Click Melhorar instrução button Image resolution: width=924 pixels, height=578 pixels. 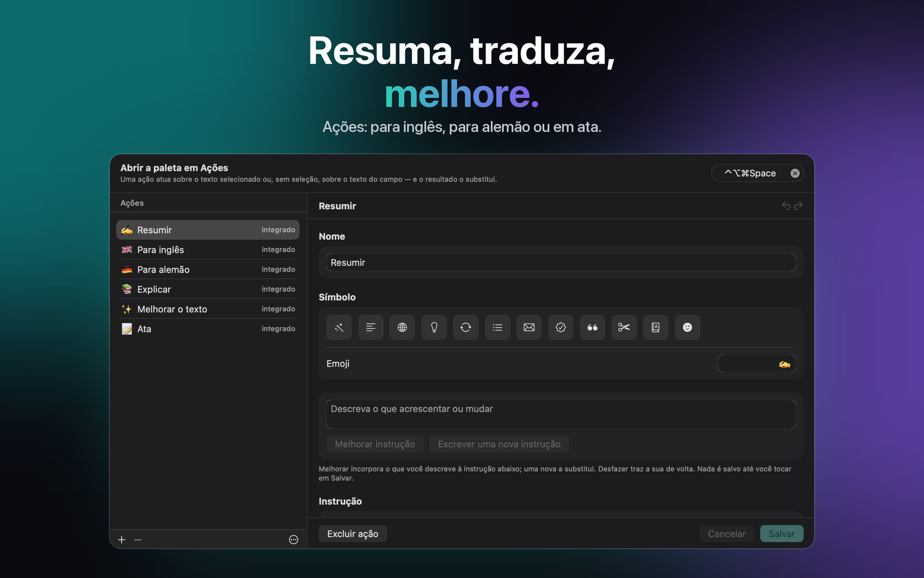tap(375, 444)
